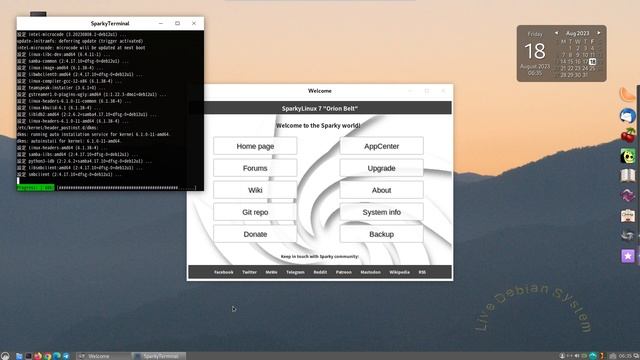Open the green face icon in dock
The height and width of the screenshot is (360, 640).
(x=628, y=156)
